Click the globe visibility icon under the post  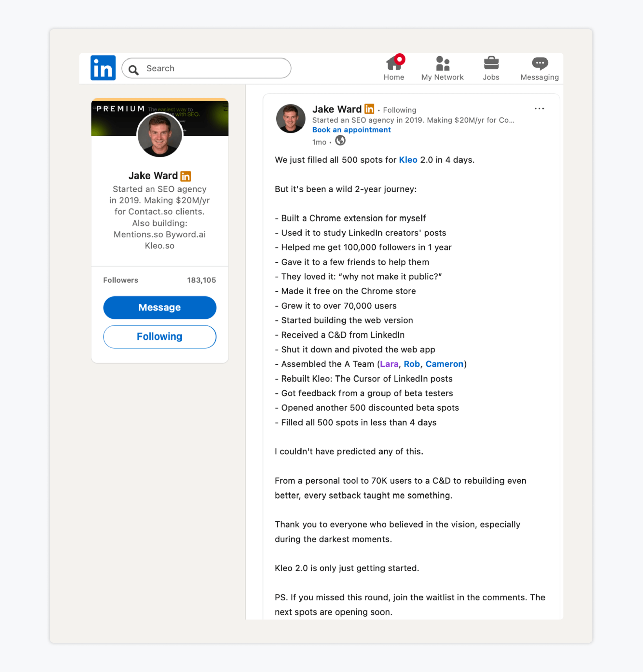pos(340,141)
